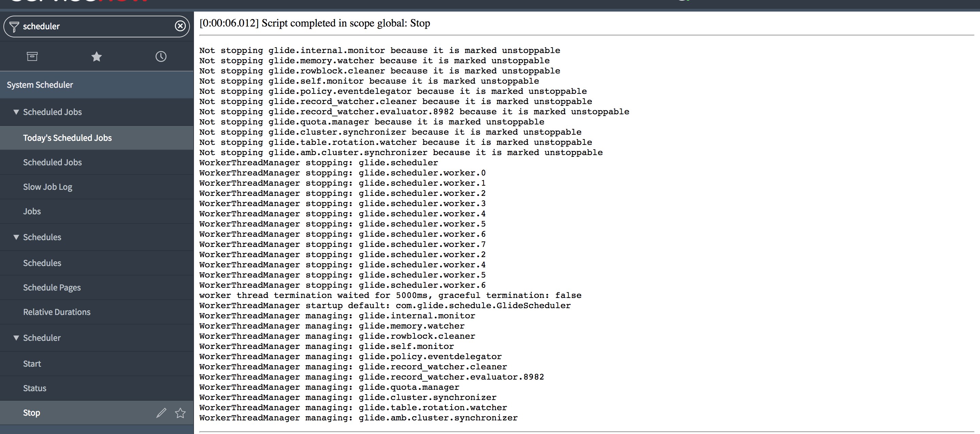Viewport: 980px width, 434px height.
Task: Open Today's Scheduled Jobs module
Action: [x=97, y=138]
